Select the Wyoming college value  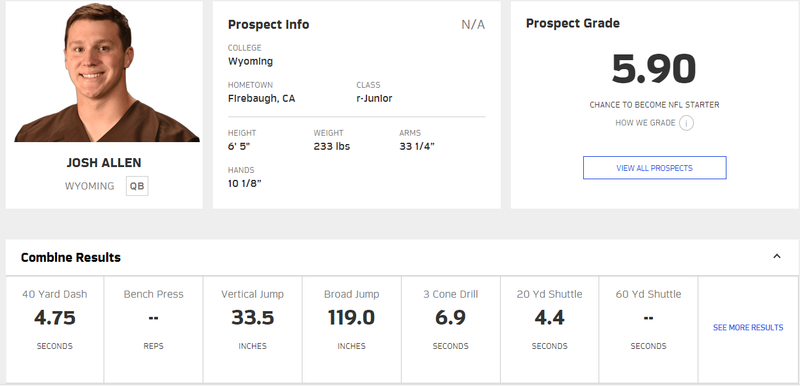coord(251,62)
